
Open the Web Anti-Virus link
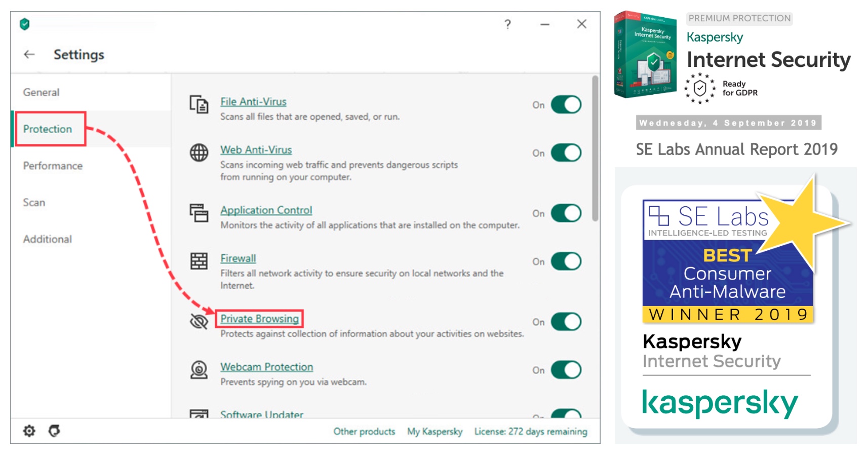256,149
